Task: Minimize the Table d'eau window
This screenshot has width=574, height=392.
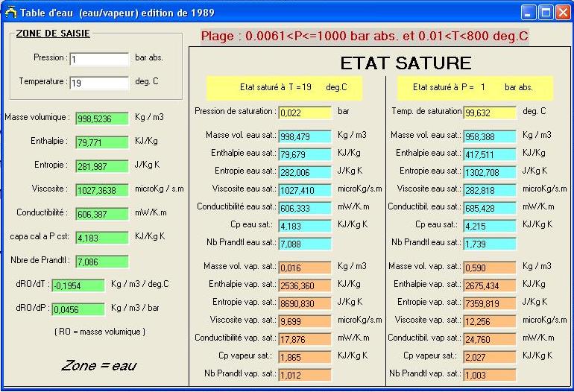Action: tap(529, 13)
